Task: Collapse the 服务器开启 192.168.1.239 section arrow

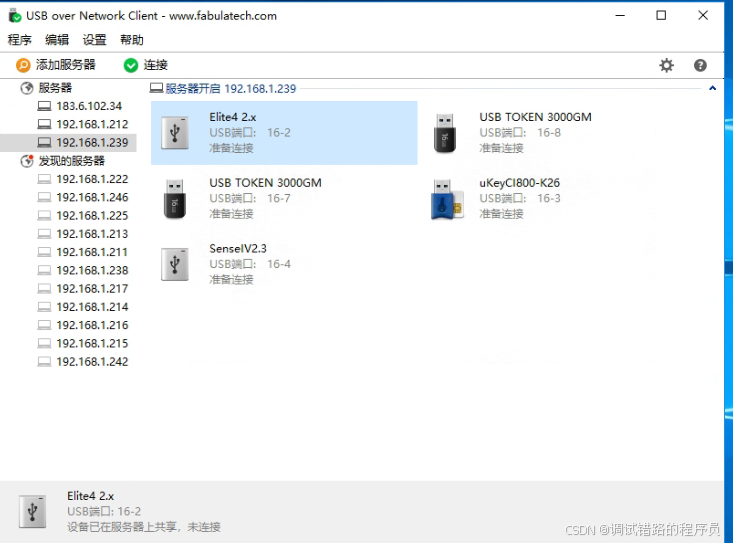Action: (x=712, y=88)
